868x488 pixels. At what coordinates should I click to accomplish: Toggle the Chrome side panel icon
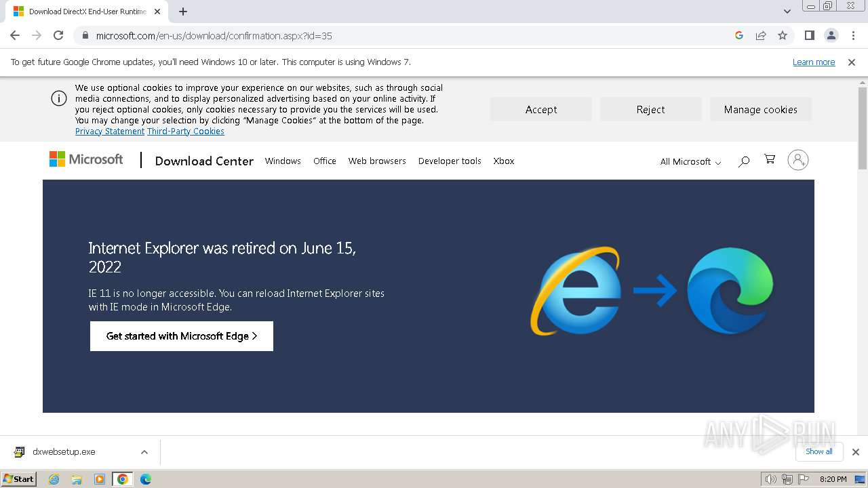click(x=809, y=35)
